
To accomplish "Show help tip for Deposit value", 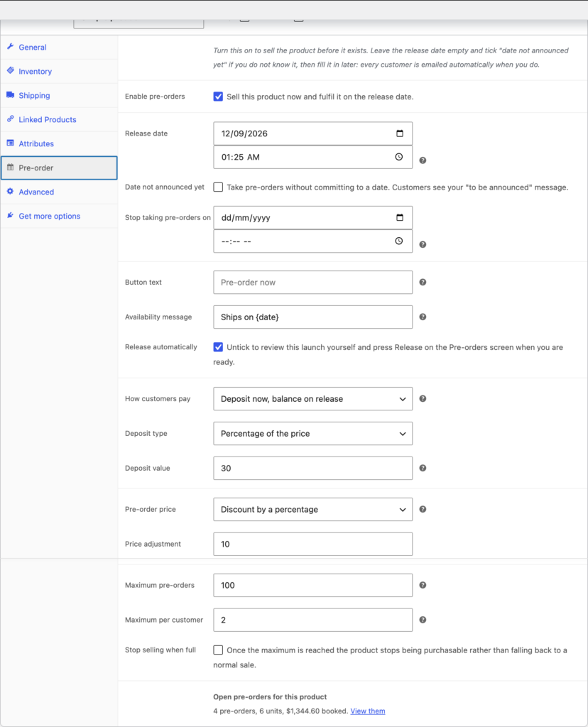I will click(423, 468).
